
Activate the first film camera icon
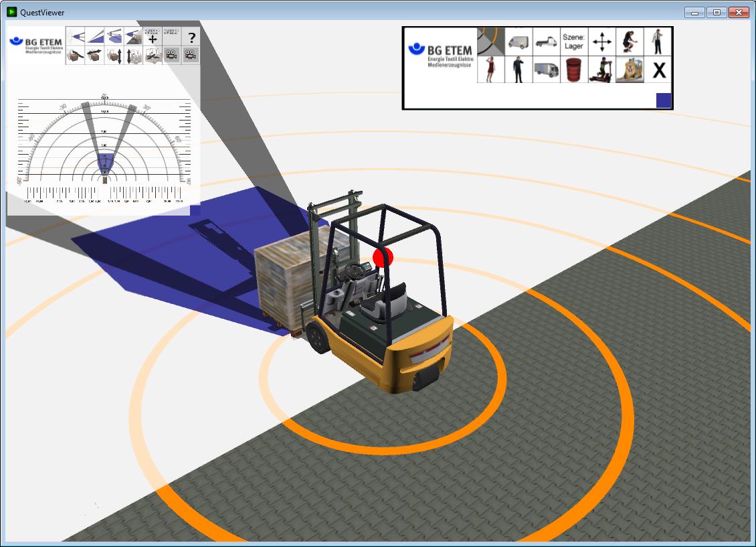[x=172, y=56]
